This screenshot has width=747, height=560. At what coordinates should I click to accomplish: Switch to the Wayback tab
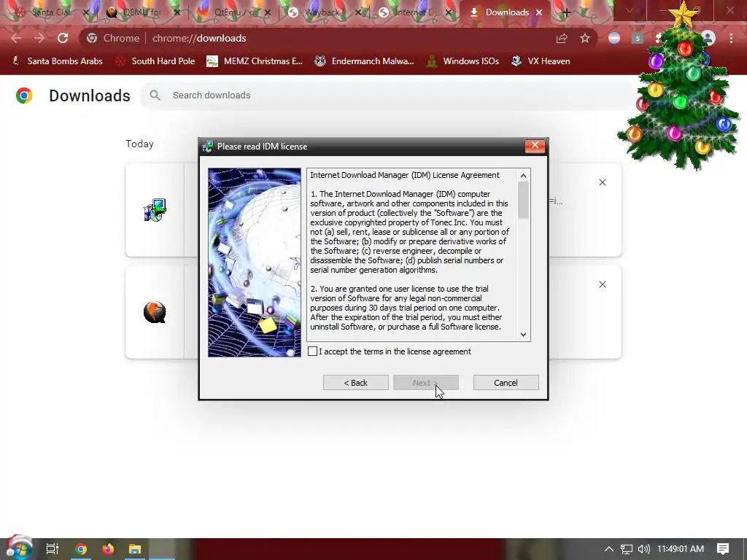(320, 12)
